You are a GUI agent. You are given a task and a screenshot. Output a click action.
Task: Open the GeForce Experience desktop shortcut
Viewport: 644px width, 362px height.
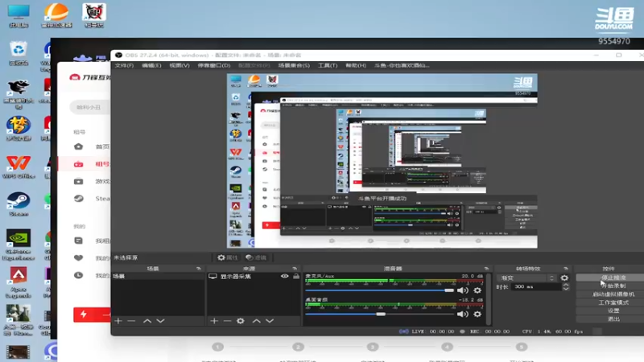19,245
